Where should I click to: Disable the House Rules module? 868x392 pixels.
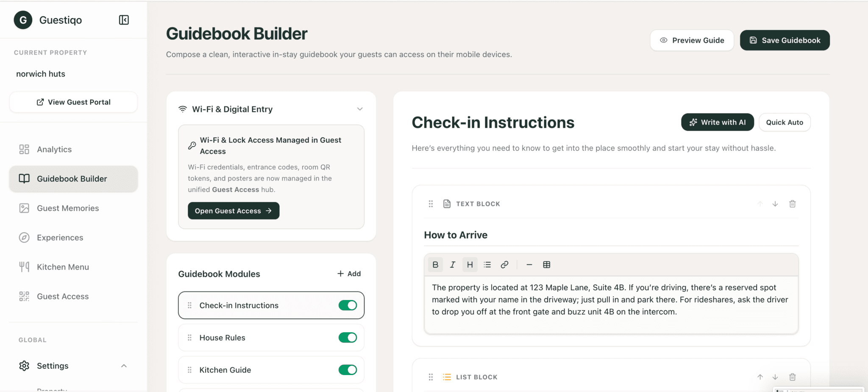[x=348, y=337]
